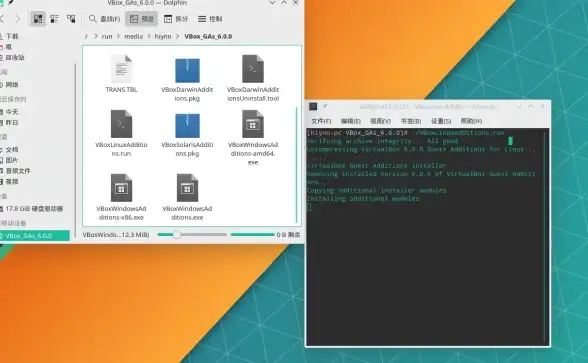Image resolution: width=588 pixels, height=363 pixels.
Task: Click the VBox_GAs_6.0.0 breadcrumb segment
Action: [x=208, y=36]
